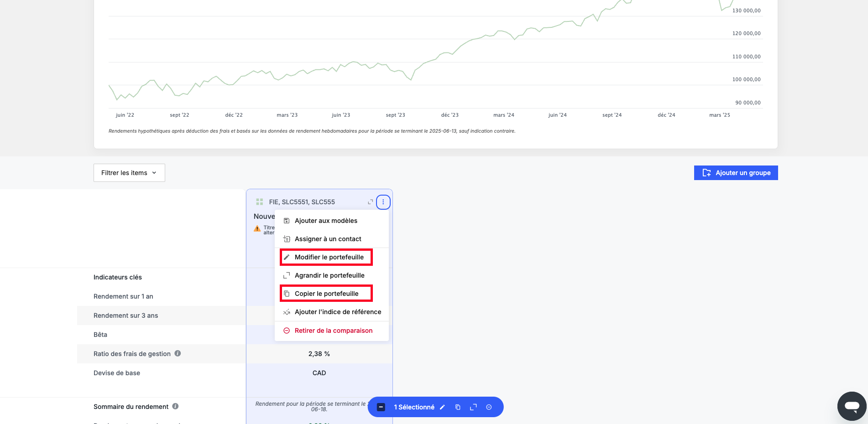Click the Bêta row label
868x424 pixels.
coord(100,335)
